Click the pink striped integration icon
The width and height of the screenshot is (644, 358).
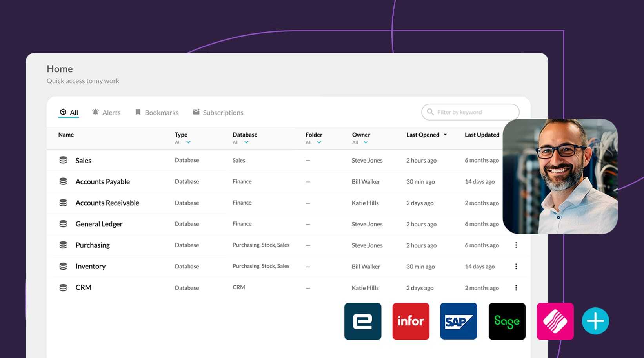(x=555, y=321)
